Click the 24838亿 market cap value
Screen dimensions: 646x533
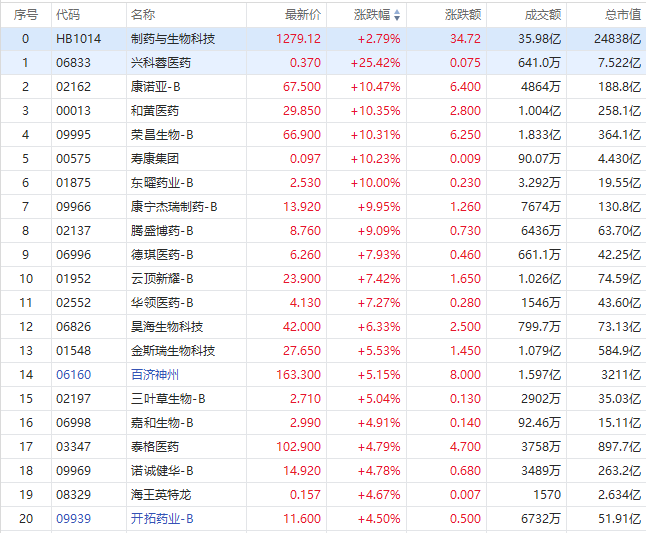tap(617, 39)
